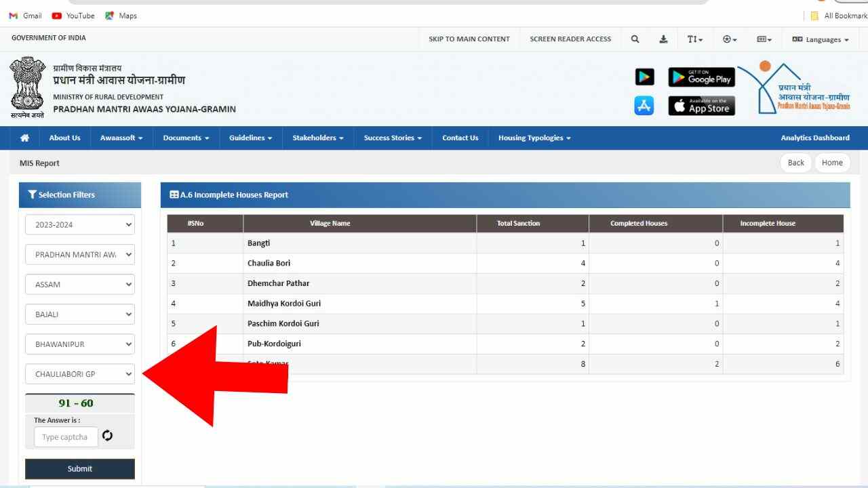Open the Contact Us page

[460, 138]
